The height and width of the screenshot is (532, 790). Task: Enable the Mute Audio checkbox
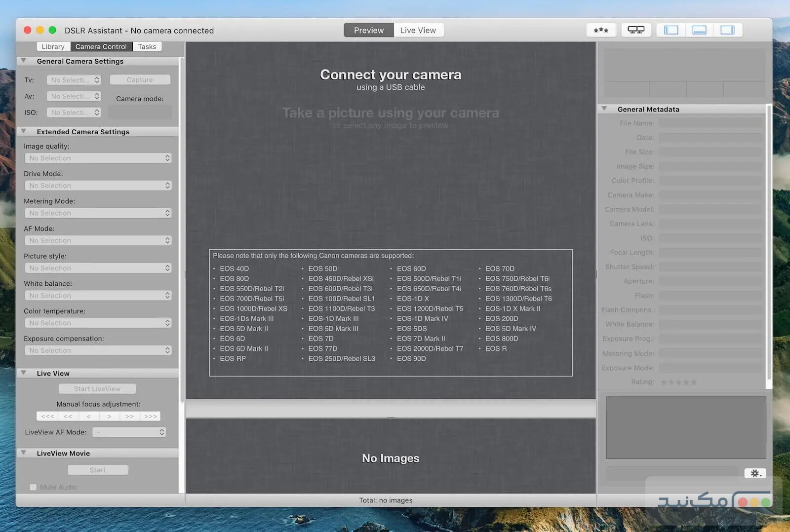pos(33,487)
